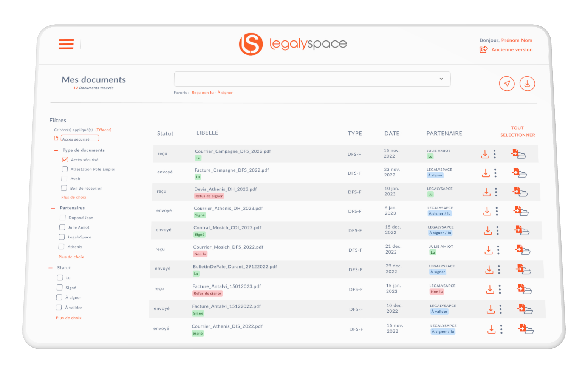Click the Ancienne version share icon
588x371 pixels.
coord(483,49)
